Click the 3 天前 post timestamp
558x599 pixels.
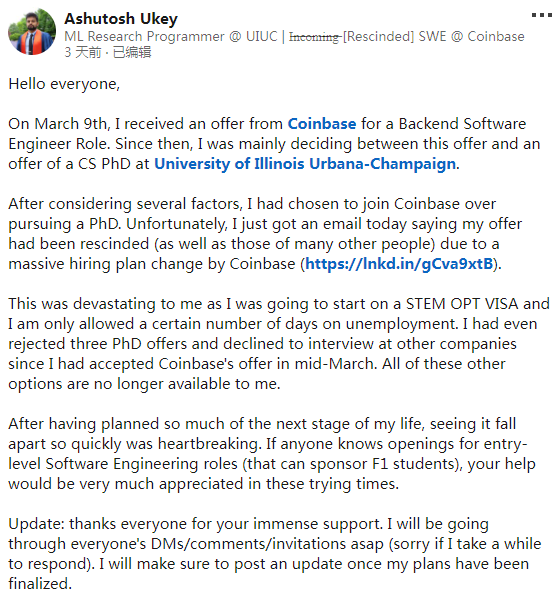point(82,52)
